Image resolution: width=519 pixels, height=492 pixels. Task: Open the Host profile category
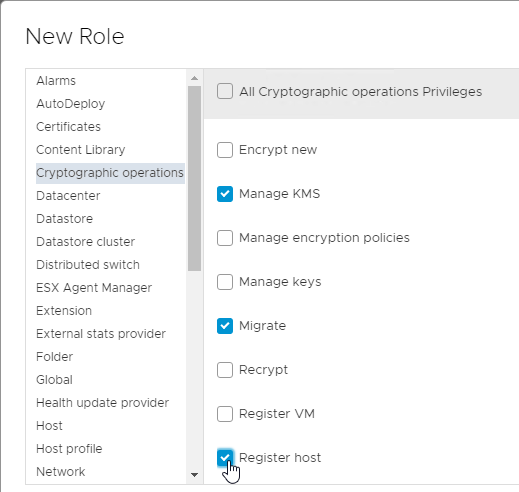click(69, 449)
